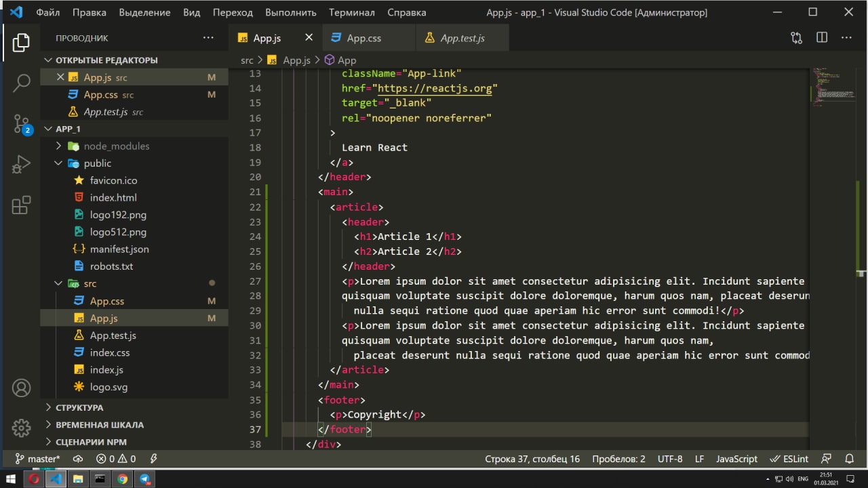Open the Explorer view in activity bar

(x=21, y=42)
